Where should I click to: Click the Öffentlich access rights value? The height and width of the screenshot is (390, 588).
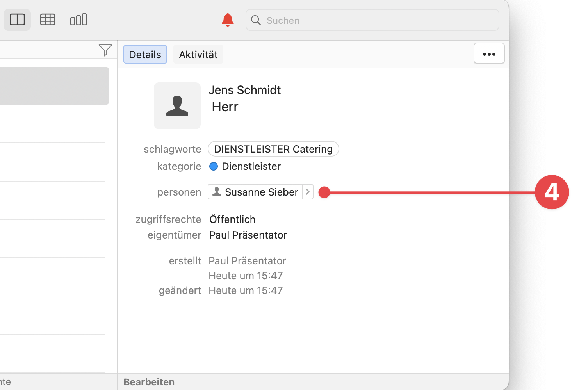pos(232,219)
